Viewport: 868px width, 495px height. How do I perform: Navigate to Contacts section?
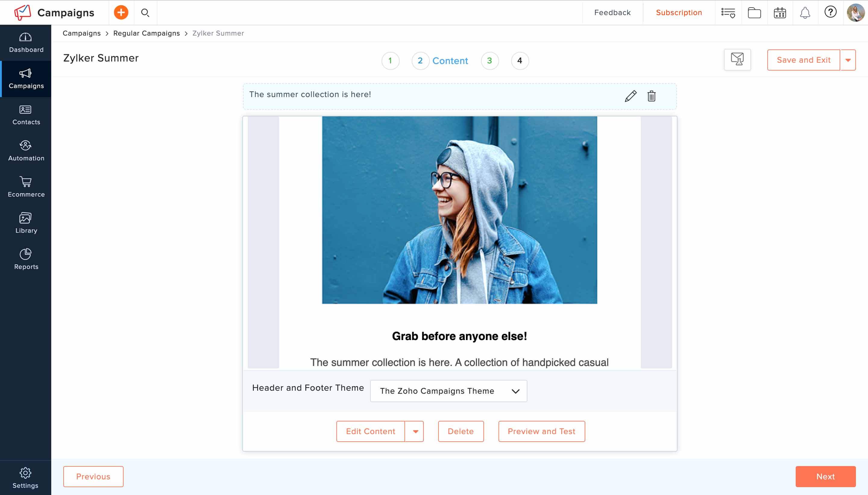[x=26, y=114]
